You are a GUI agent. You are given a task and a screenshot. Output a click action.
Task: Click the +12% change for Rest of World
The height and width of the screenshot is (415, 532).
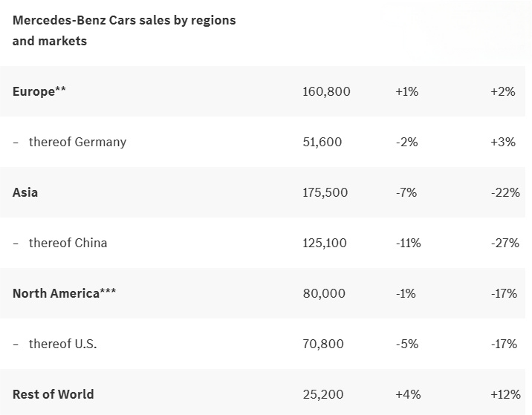(x=504, y=393)
